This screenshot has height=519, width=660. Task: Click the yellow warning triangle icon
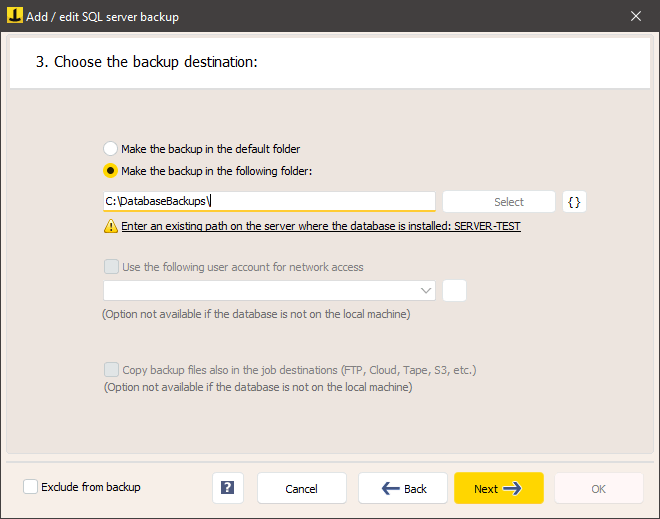click(x=111, y=226)
